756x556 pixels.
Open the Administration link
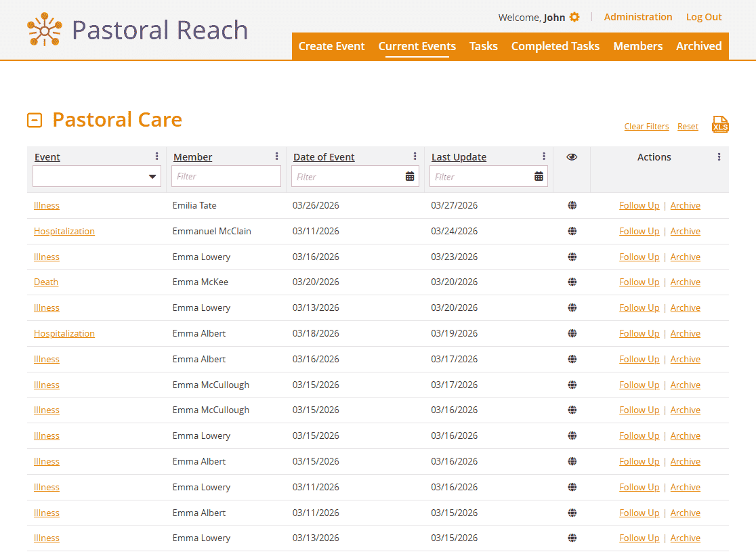pyautogui.click(x=638, y=17)
